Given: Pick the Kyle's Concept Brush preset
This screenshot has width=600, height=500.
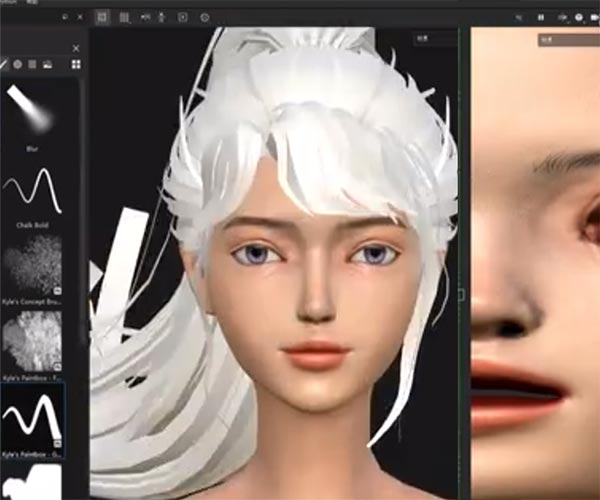Looking at the screenshot, I should [x=31, y=267].
